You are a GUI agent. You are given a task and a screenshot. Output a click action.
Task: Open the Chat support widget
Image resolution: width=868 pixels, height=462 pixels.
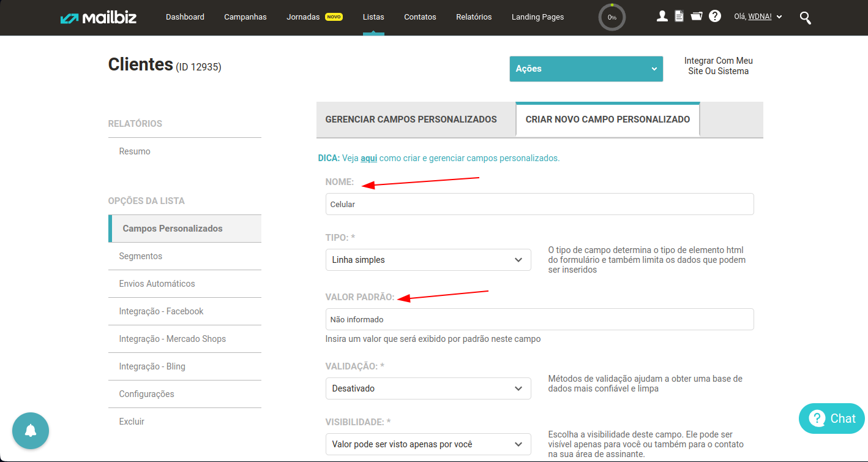point(832,418)
